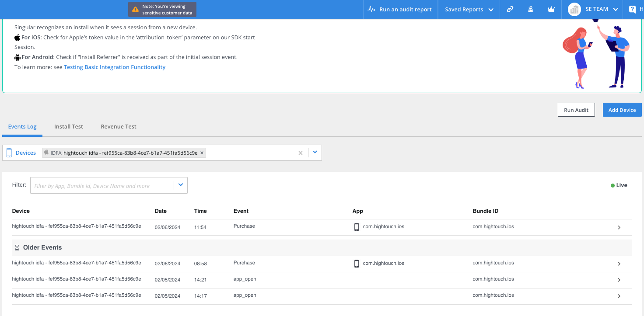Click the crown icon in header
The height and width of the screenshot is (316, 644).
[x=551, y=9]
